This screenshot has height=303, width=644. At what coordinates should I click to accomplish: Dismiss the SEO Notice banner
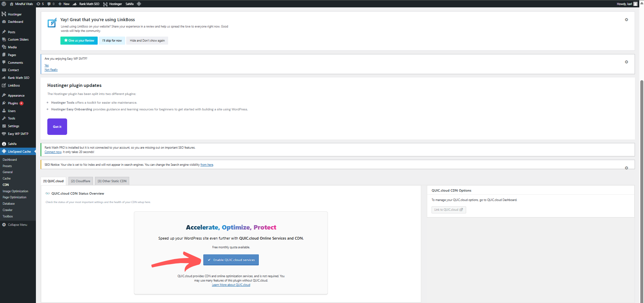pyautogui.click(x=627, y=168)
